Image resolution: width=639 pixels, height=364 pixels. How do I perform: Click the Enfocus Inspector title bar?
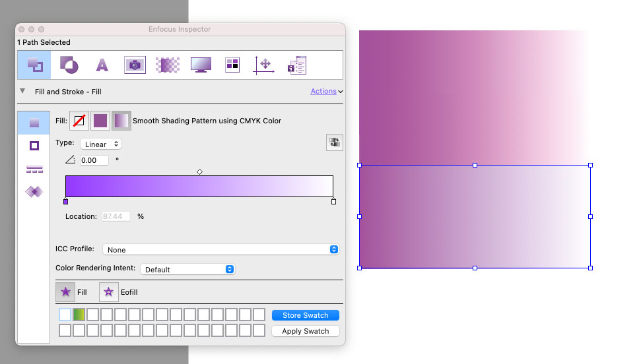[180, 29]
